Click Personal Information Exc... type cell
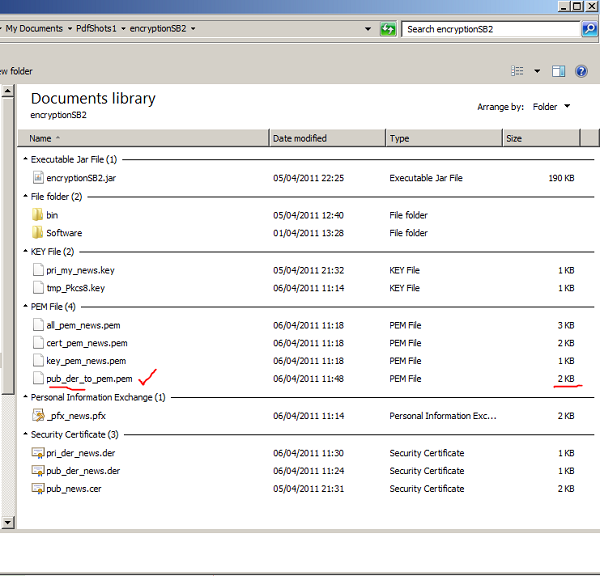This screenshot has height=576, width=600. pos(443,416)
